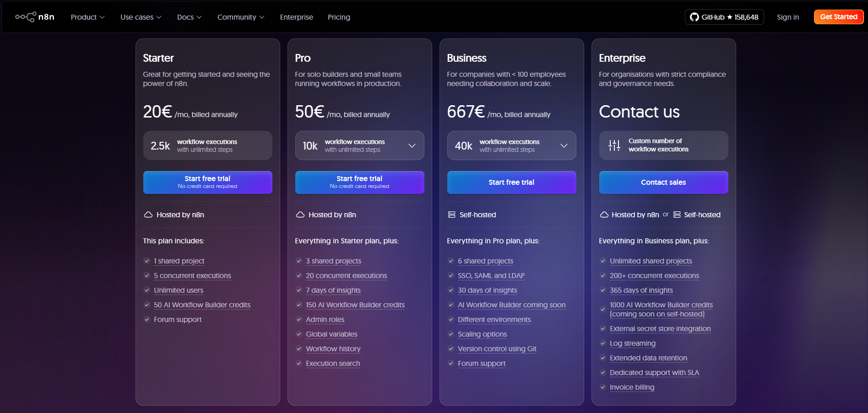This screenshot has width=868, height=413.
Task: Start free trial on the Starter plan
Action: 207,182
